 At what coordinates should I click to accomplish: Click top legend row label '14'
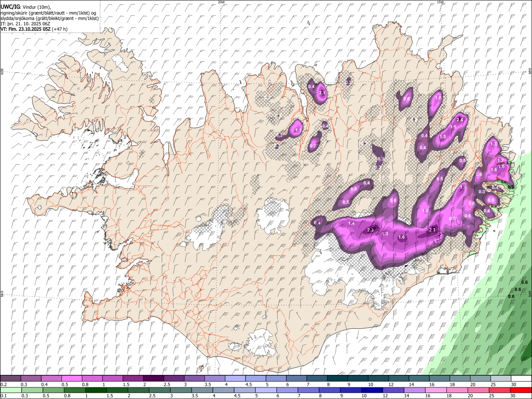pos(411,384)
